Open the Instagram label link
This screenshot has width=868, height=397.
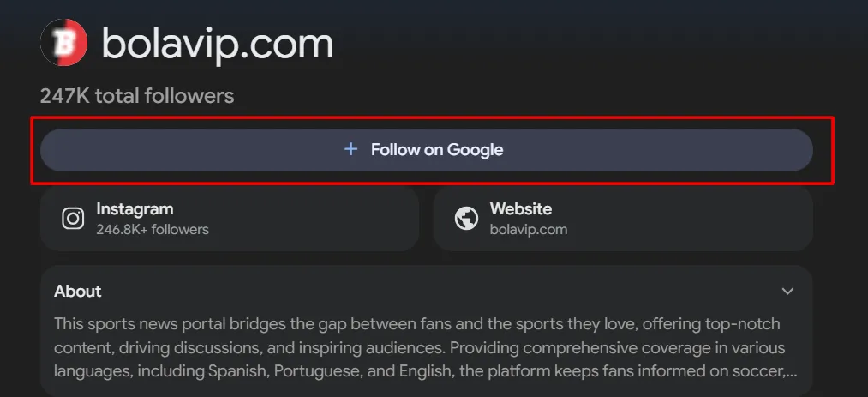tap(135, 208)
